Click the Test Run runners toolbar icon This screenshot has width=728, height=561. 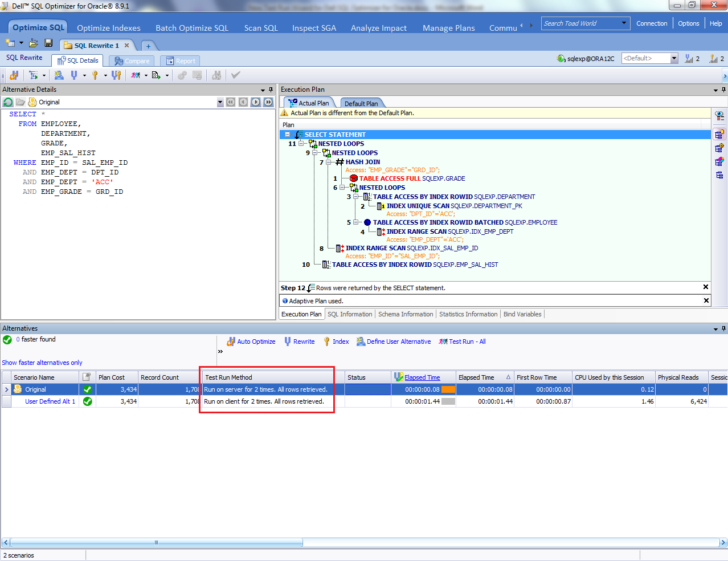tap(136, 75)
